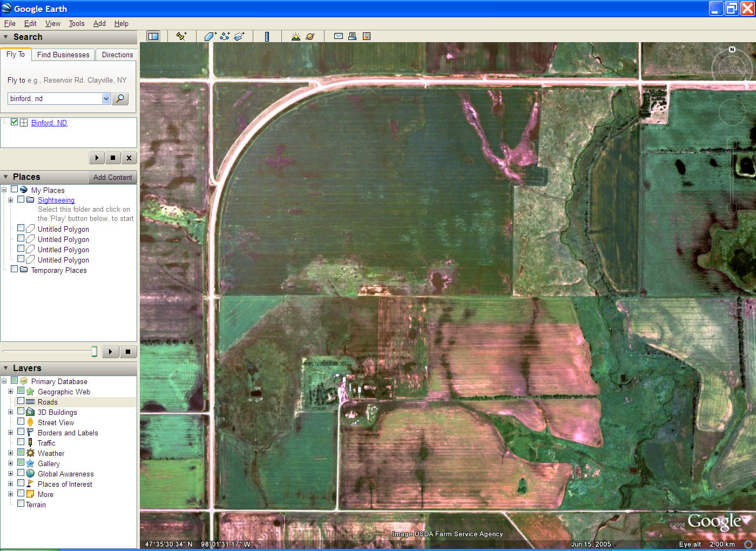Click the Gallery star icon
This screenshot has height=551, width=756.
(x=30, y=463)
